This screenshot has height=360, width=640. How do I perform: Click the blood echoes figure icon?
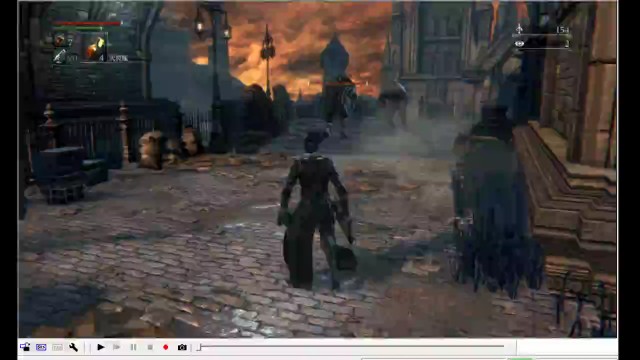point(519,29)
